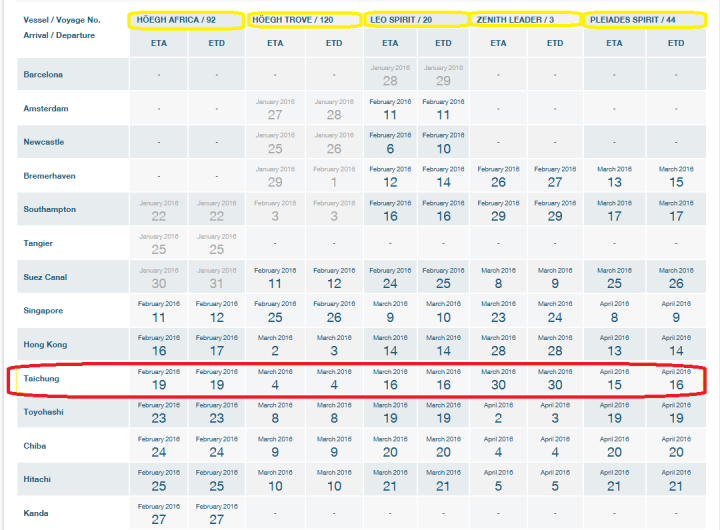The width and height of the screenshot is (720, 530).
Task: Click Newcastle ETA February 6 for LEO SPIRIT
Action: coord(390,143)
